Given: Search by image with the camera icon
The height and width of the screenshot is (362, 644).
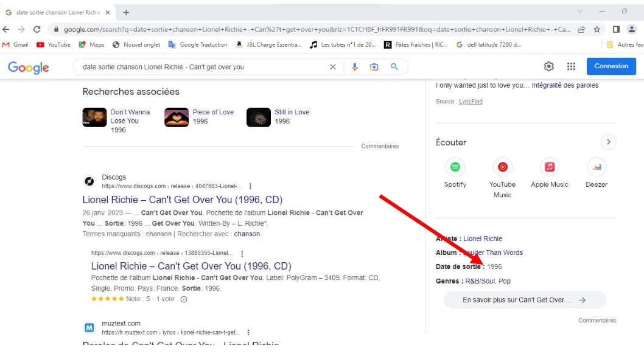Looking at the screenshot, I should click(x=374, y=67).
